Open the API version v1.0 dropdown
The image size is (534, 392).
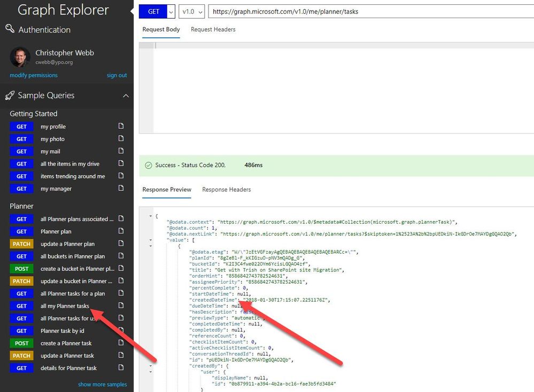[x=191, y=12]
